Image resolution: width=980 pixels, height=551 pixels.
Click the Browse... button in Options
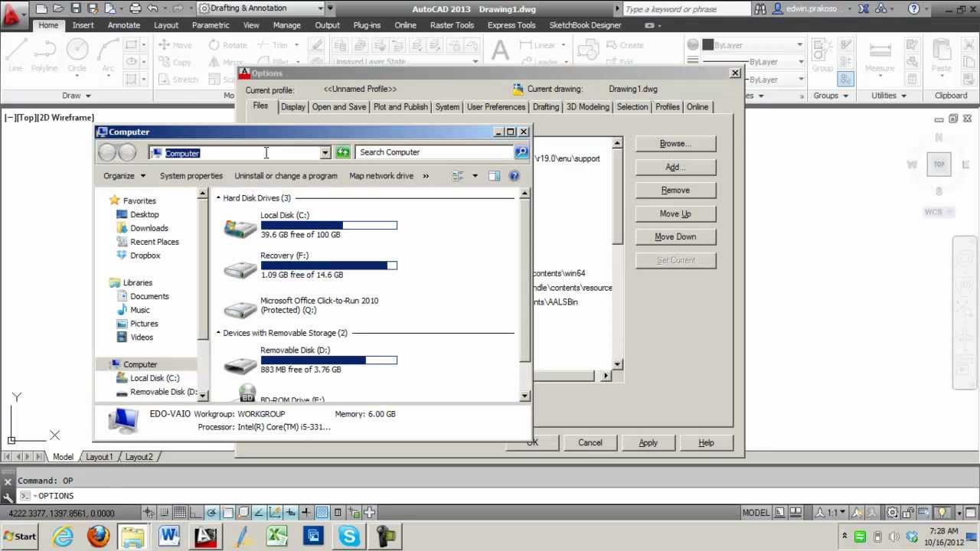click(x=675, y=144)
